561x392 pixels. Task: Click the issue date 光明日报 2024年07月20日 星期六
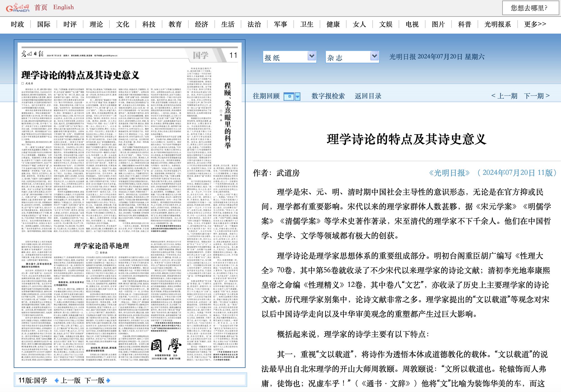coord(437,57)
